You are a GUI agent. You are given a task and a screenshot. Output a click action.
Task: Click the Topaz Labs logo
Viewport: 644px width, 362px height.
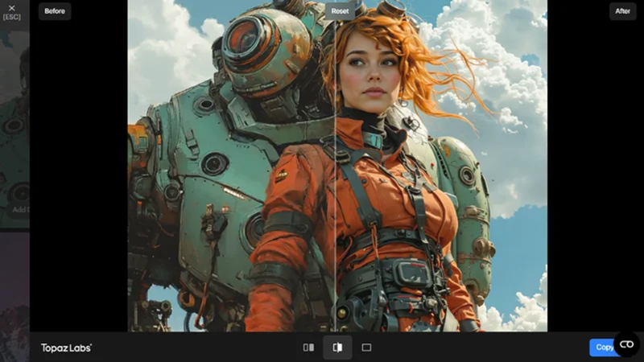point(66,348)
